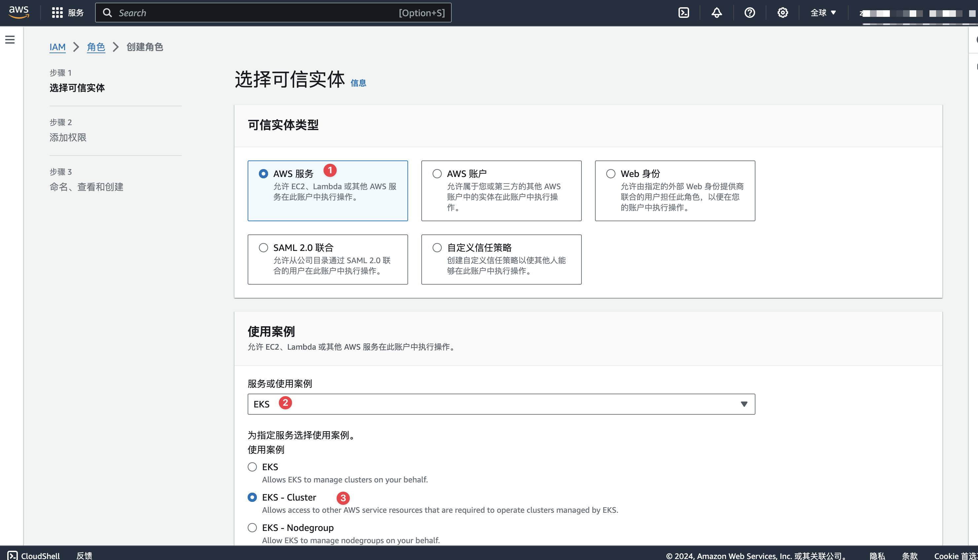Open the 服务或使用案例 EKS dropdown
Viewport: 978px width, 560px height.
[x=501, y=404]
